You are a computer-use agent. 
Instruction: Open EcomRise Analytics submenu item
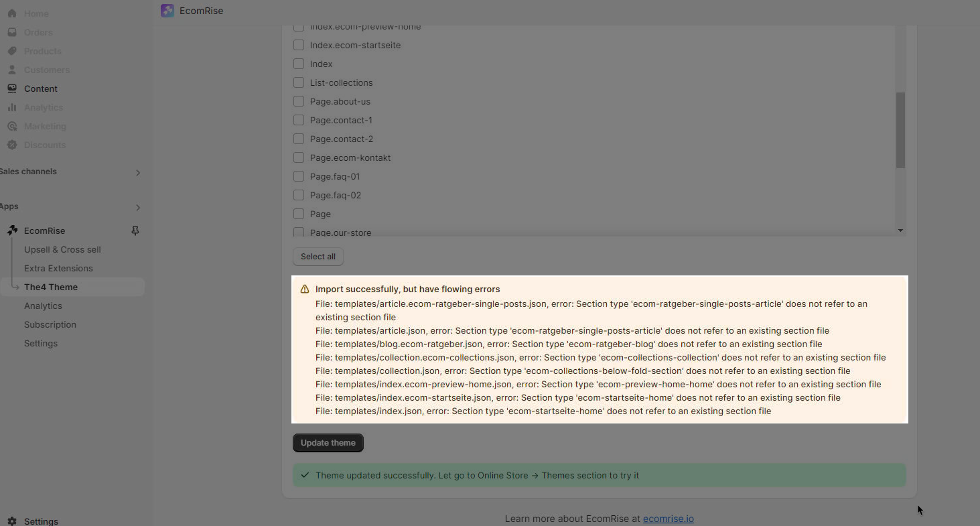point(43,306)
